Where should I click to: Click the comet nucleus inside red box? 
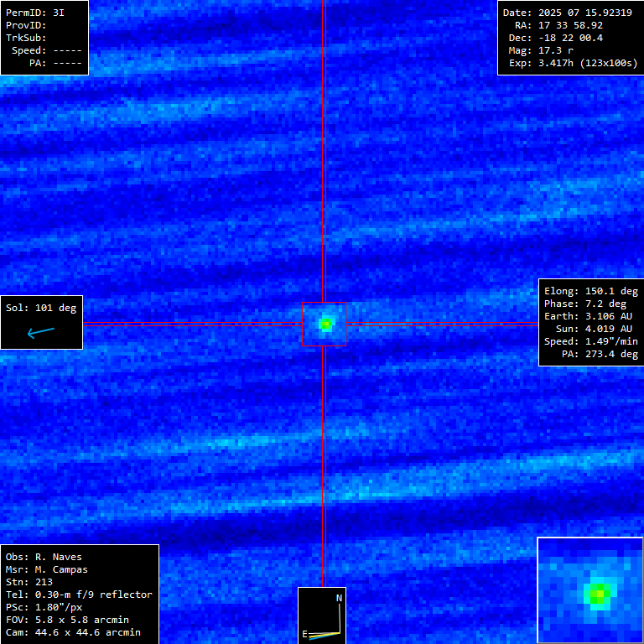coord(325,324)
